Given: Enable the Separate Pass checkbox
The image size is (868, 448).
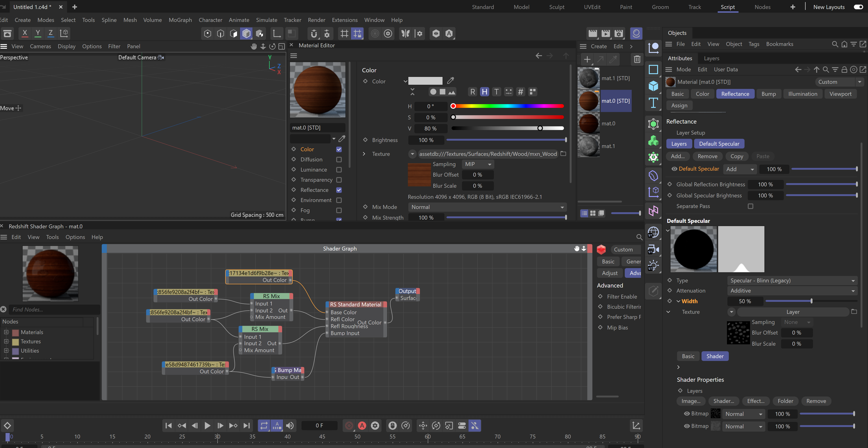Looking at the screenshot, I should pos(750,206).
